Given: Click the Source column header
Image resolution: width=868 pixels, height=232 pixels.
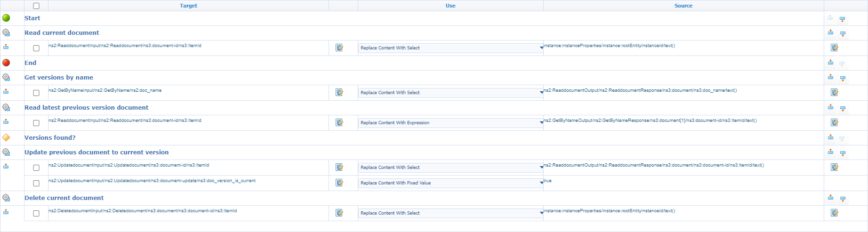Looking at the screenshot, I should pyautogui.click(x=683, y=6).
